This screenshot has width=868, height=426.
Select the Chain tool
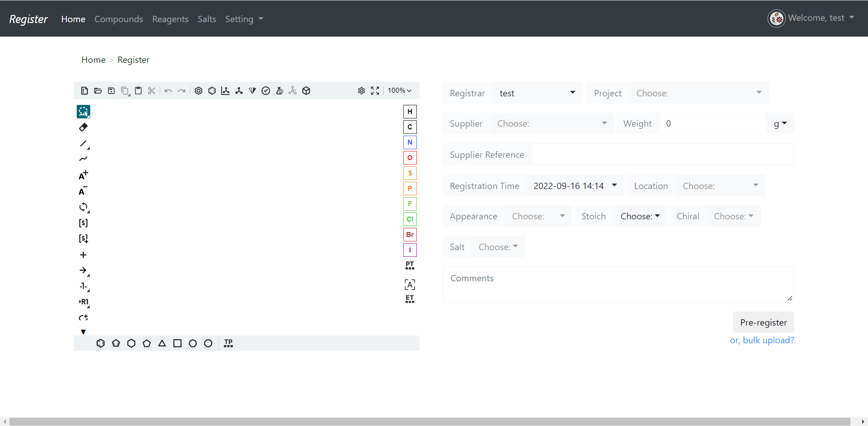[x=83, y=159]
